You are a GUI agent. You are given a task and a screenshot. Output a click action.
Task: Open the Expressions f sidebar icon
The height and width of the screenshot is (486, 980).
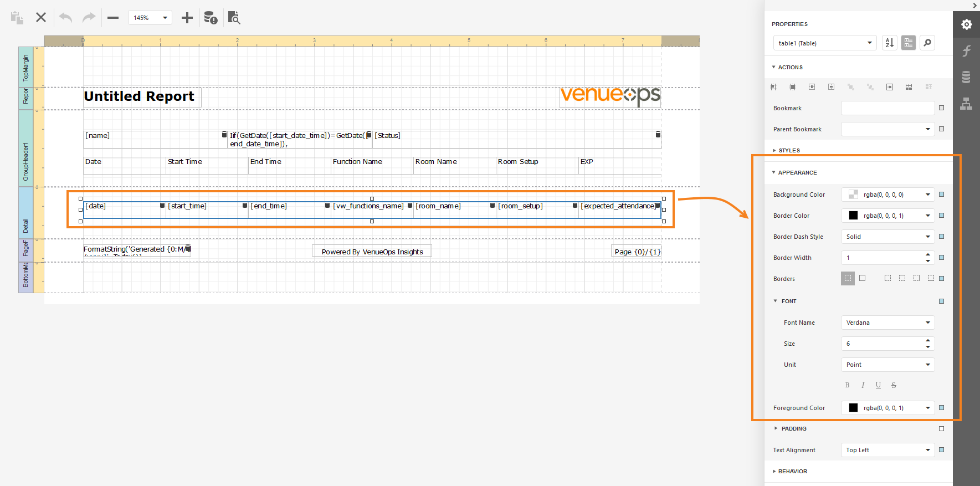click(967, 51)
